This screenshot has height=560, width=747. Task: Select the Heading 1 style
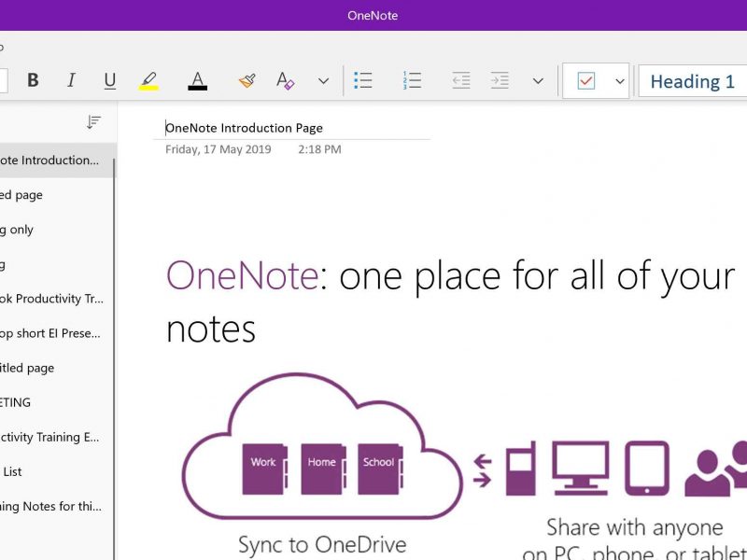pos(693,81)
